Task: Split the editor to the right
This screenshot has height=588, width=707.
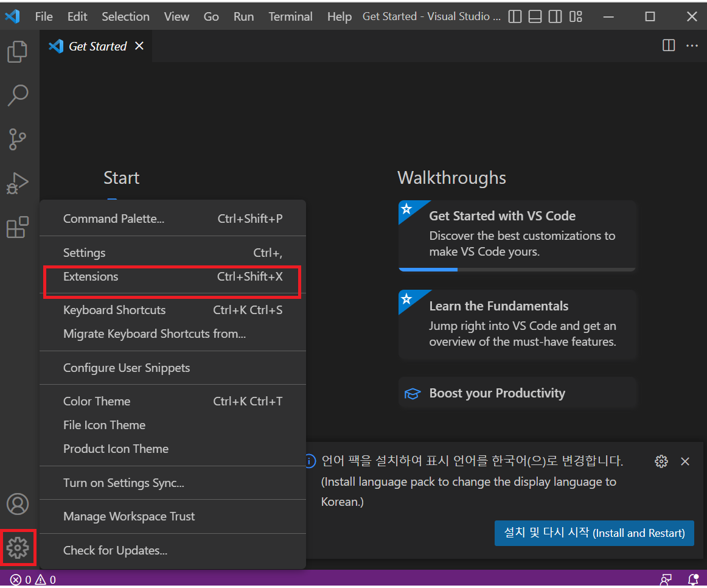Action: pyautogui.click(x=669, y=46)
